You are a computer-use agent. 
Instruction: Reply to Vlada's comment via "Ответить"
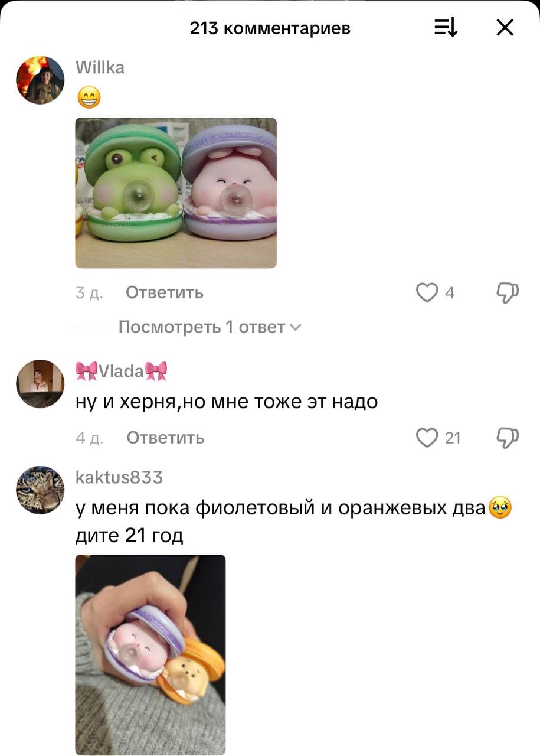click(x=165, y=438)
